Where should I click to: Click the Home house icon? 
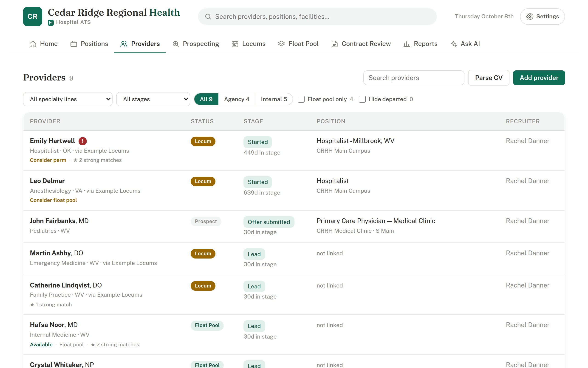pos(33,44)
